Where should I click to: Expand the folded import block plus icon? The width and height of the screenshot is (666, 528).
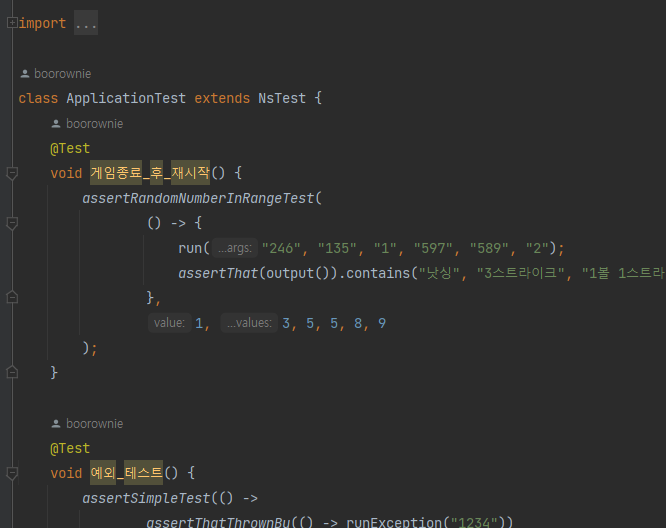12,23
